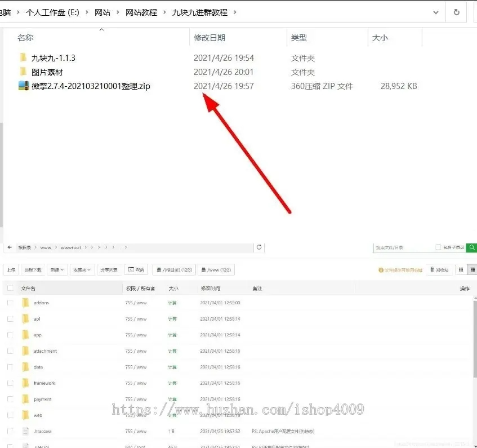Refresh the wwwroot directory listing
This screenshot has height=448, width=477.
[x=259, y=247]
